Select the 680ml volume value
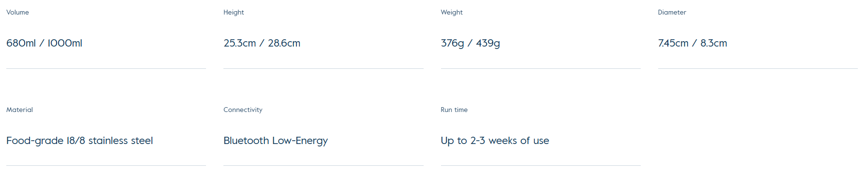 pyautogui.click(x=21, y=43)
